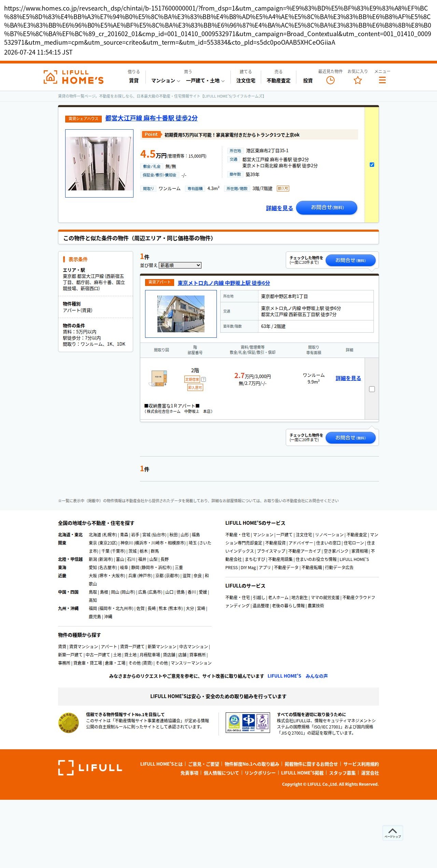This screenshot has width=437, height=868.
Task: Open favorites via the star icon
Action: click(x=357, y=80)
